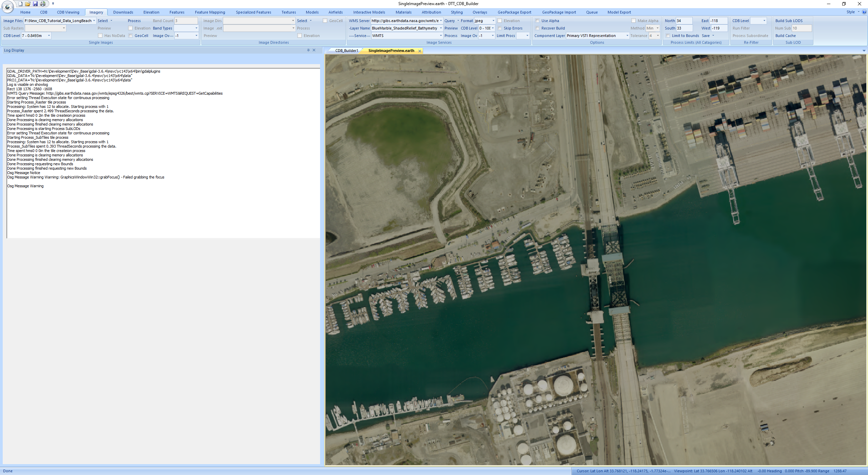Enable the Recover Build checkbox
Image resolution: width=868 pixels, height=475 pixels.
pos(537,28)
